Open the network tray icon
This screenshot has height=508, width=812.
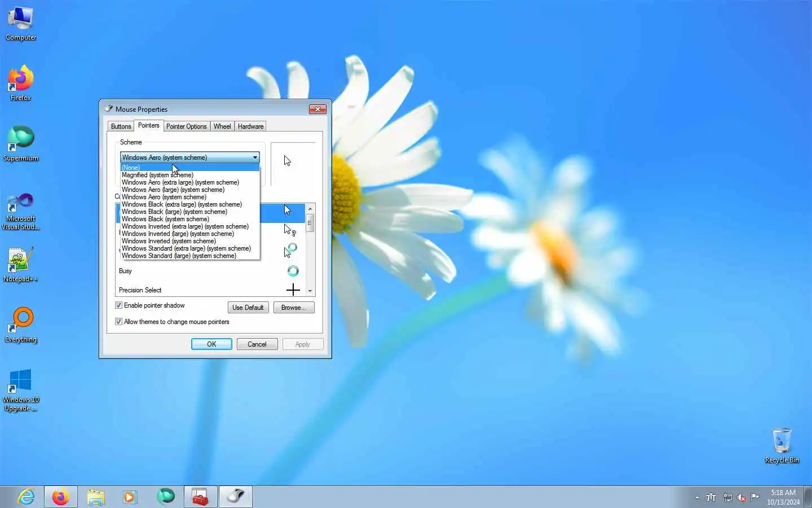click(x=727, y=497)
